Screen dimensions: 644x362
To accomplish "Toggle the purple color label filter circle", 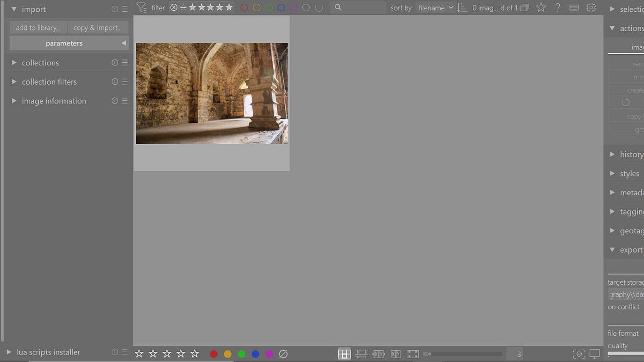I will pyautogui.click(x=294, y=8).
